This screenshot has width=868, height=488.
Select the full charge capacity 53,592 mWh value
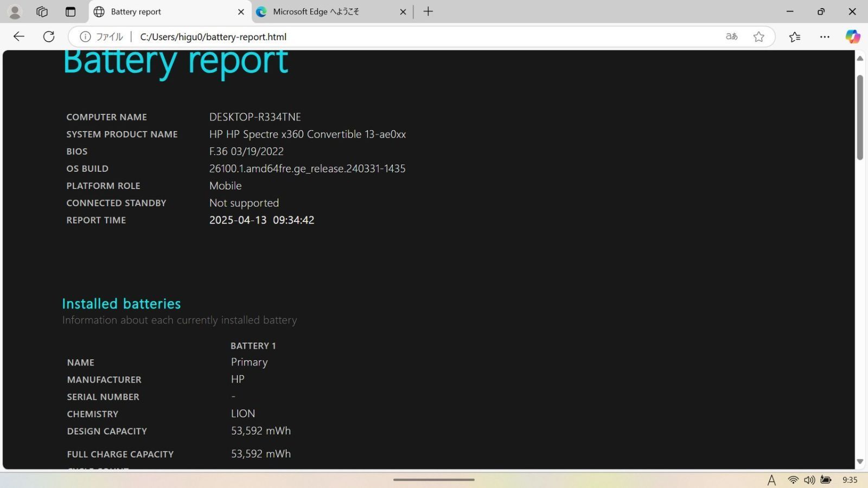tap(261, 454)
